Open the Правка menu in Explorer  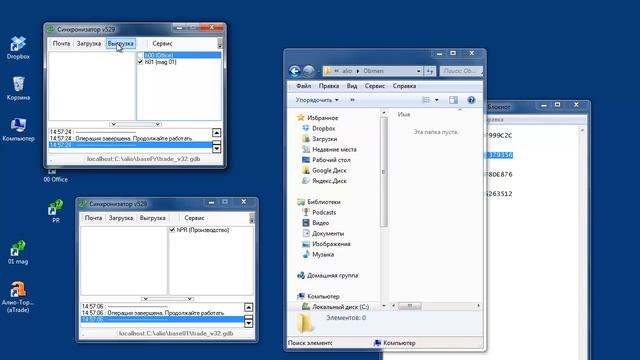click(x=329, y=86)
